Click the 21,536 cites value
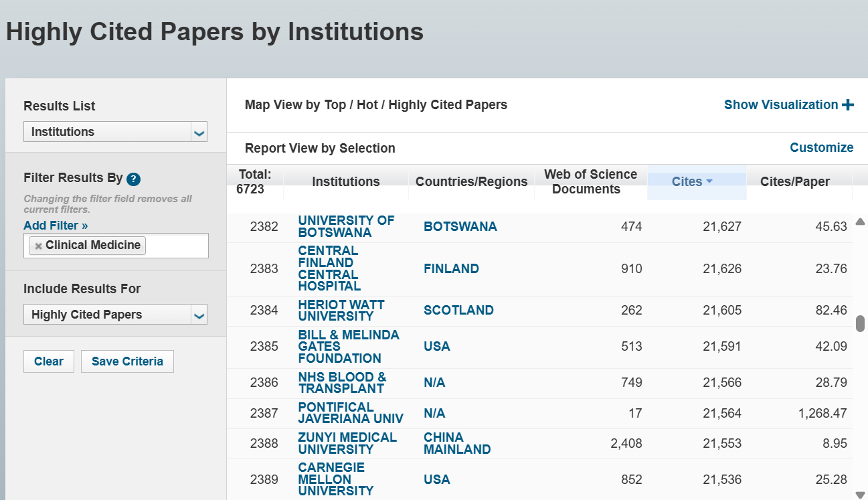 (722, 479)
